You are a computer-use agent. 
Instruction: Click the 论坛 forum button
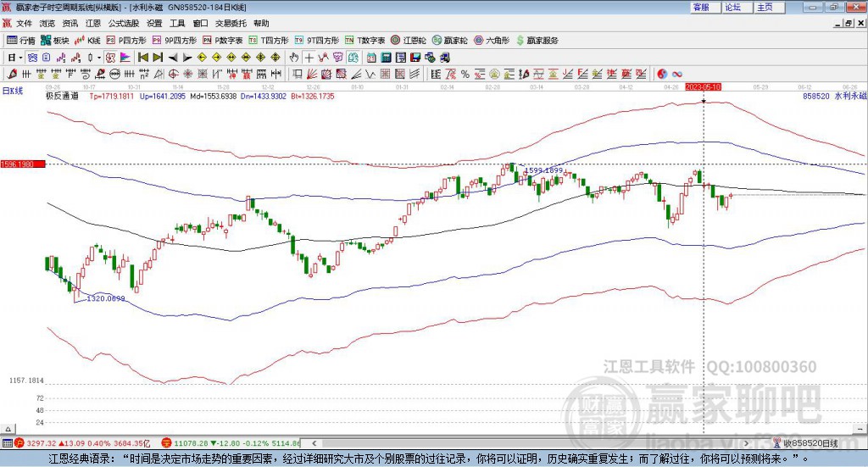(732, 7)
